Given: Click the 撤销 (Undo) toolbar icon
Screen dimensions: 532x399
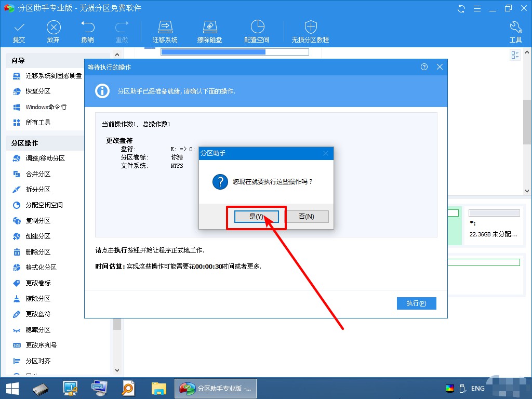Looking at the screenshot, I should pyautogui.click(x=87, y=32).
